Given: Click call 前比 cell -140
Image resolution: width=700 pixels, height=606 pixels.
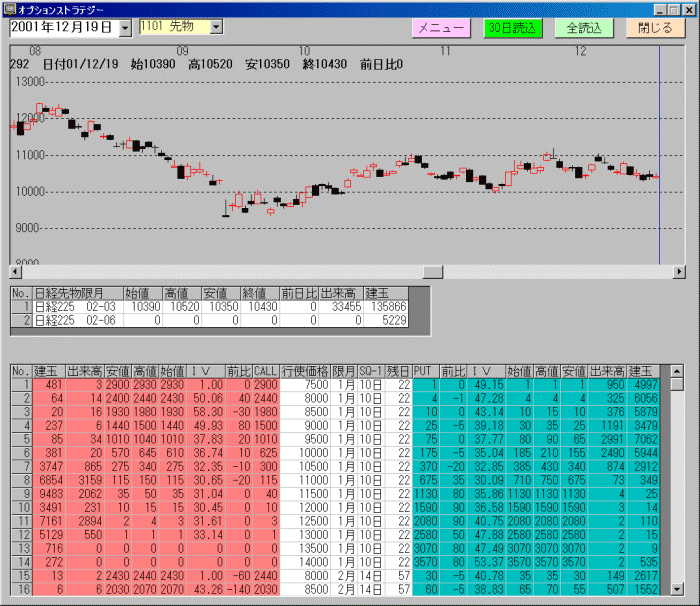Looking at the screenshot, I should (x=239, y=589).
